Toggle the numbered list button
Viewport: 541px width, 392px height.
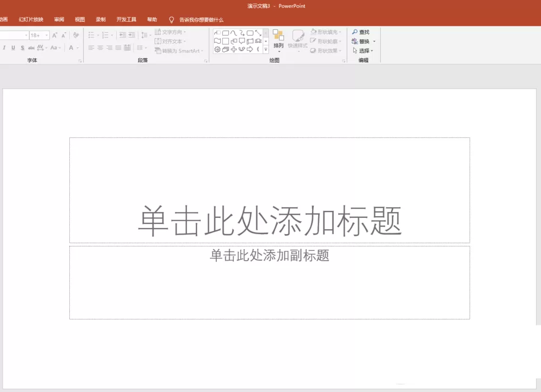[105, 35]
